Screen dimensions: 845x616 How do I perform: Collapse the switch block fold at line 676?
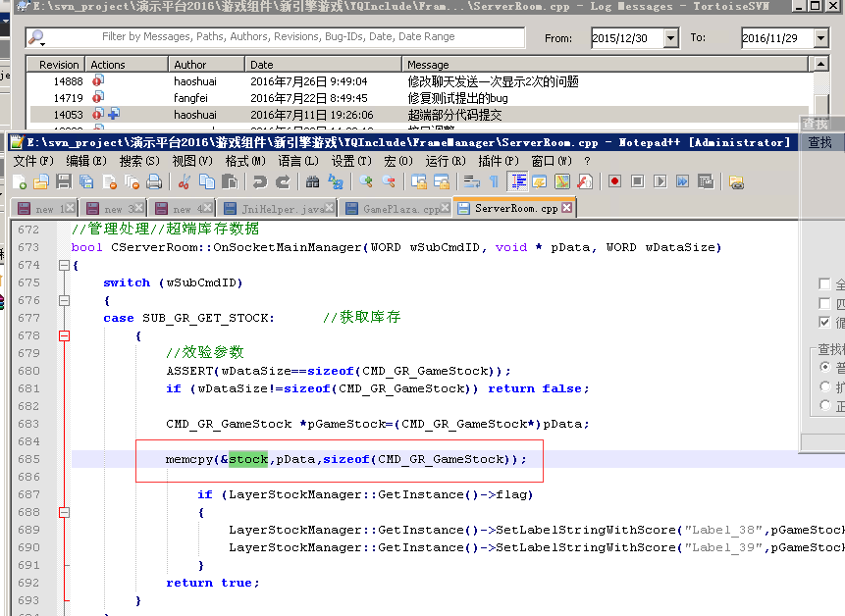[64, 300]
